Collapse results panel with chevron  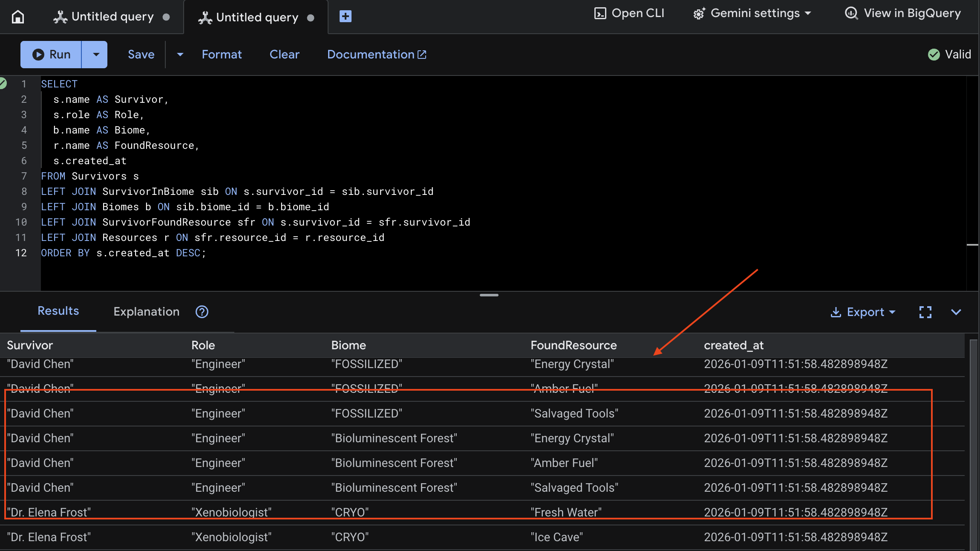956,312
